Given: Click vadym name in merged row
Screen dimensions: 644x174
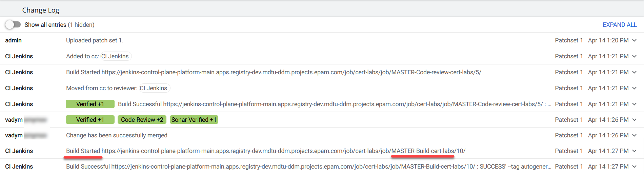Looking at the screenshot, I should [x=14, y=135].
